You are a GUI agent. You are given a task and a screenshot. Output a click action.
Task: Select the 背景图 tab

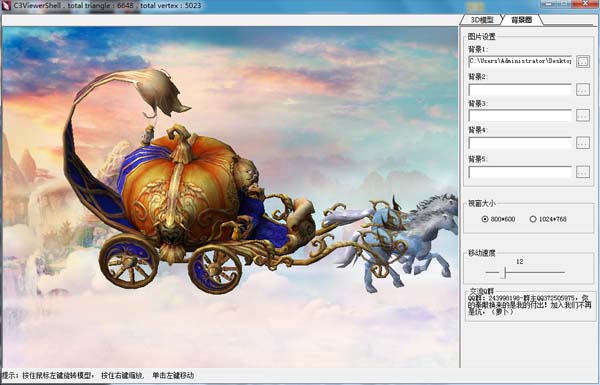point(522,20)
